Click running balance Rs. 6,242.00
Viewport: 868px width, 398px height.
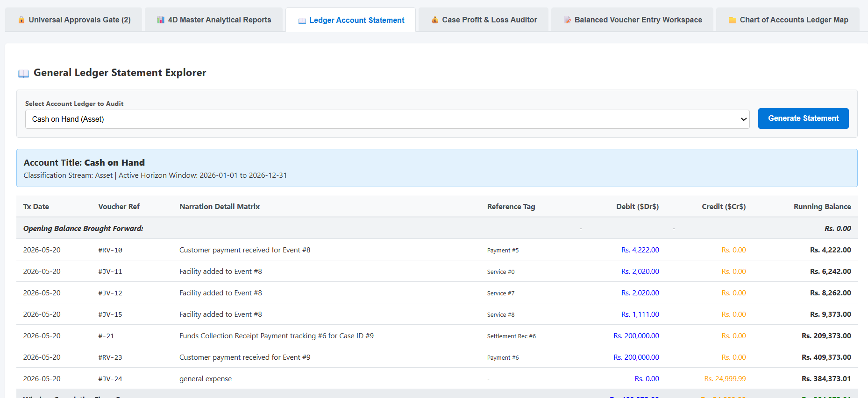(x=831, y=272)
